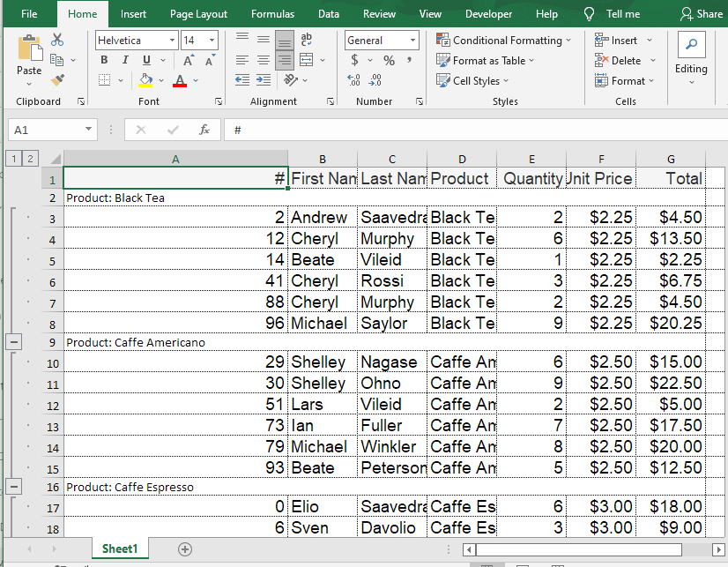Click the Wrap Text icon

click(x=307, y=40)
